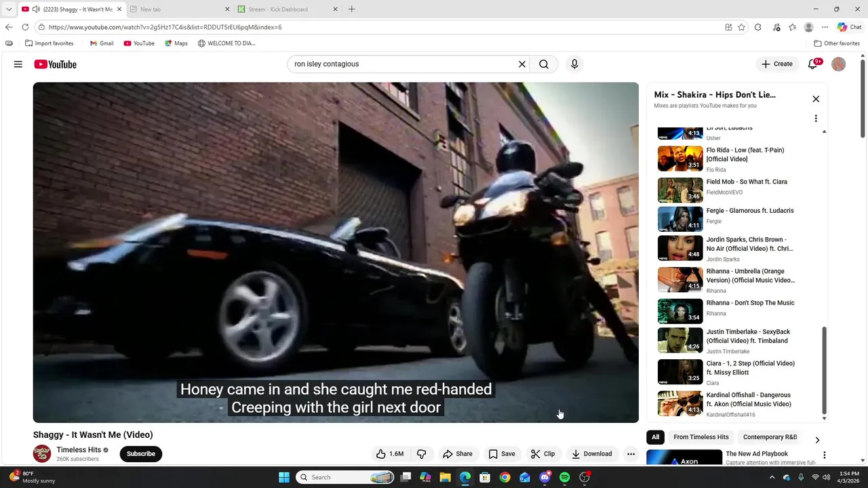Viewport: 868px width, 488px height.
Task: Play Kardinal Offishall - Dangerous
Action: (x=736, y=404)
